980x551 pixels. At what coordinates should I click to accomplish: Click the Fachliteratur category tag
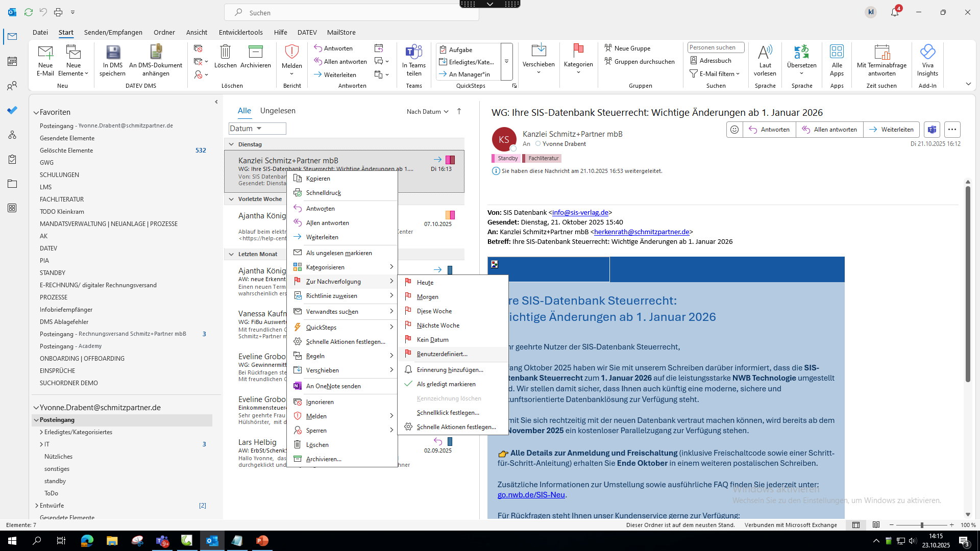click(x=542, y=159)
